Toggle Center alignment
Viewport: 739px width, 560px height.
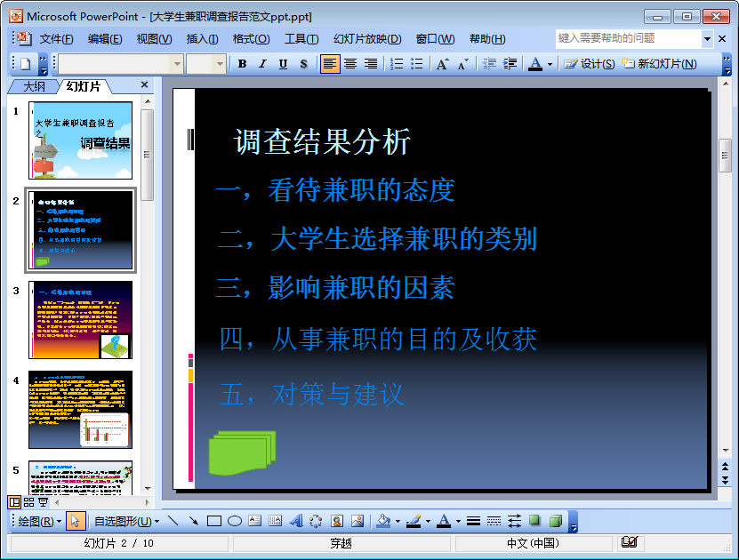pos(350,64)
